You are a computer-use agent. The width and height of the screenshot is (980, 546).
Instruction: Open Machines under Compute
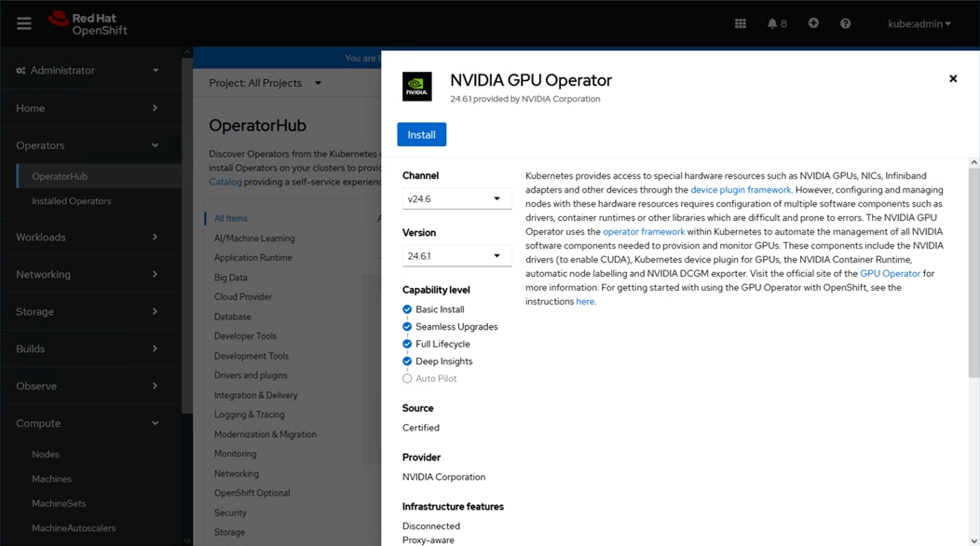(x=51, y=479)
